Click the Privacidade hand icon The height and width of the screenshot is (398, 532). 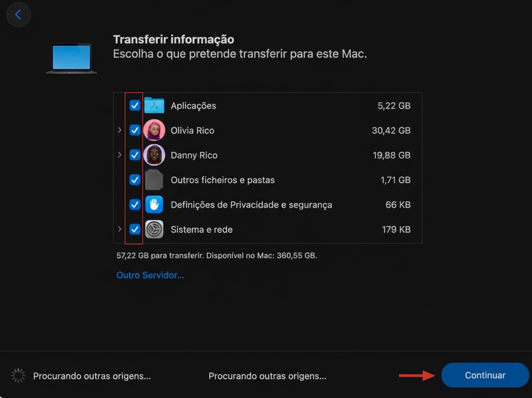click(154, 205)
